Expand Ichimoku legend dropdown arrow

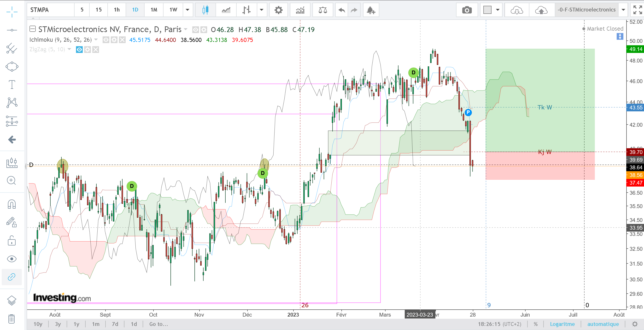96,40
